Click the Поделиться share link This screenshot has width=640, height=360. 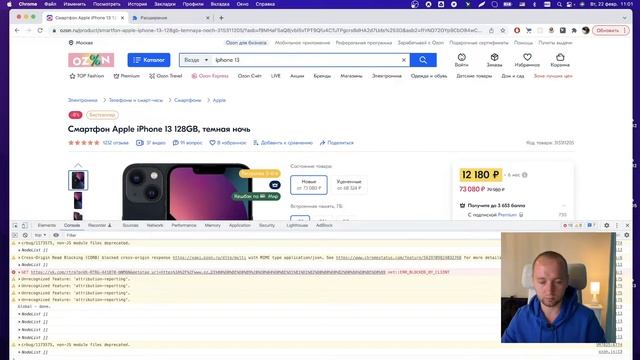pos(337,143)
